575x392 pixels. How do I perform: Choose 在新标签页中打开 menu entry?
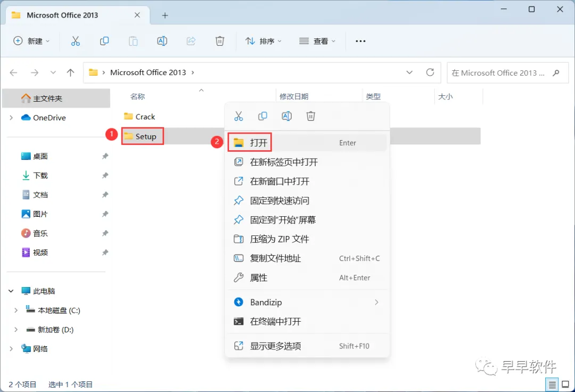point(307,162)
